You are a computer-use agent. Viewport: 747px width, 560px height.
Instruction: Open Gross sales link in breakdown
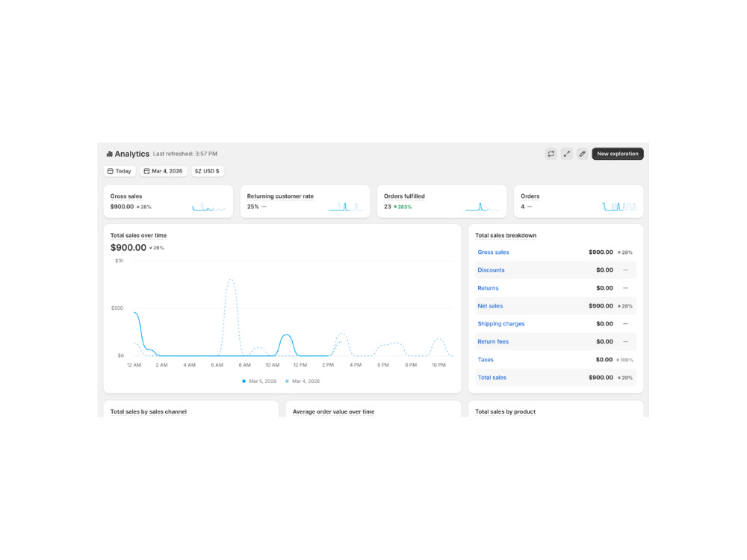[493, 252]
